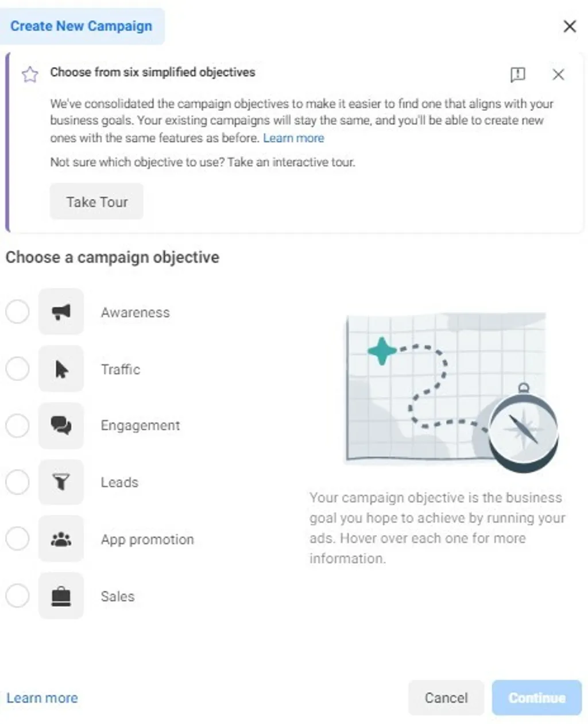Click the Engagement chat bubbles icon
The image size is (588, 724).
tap(61, 426)
